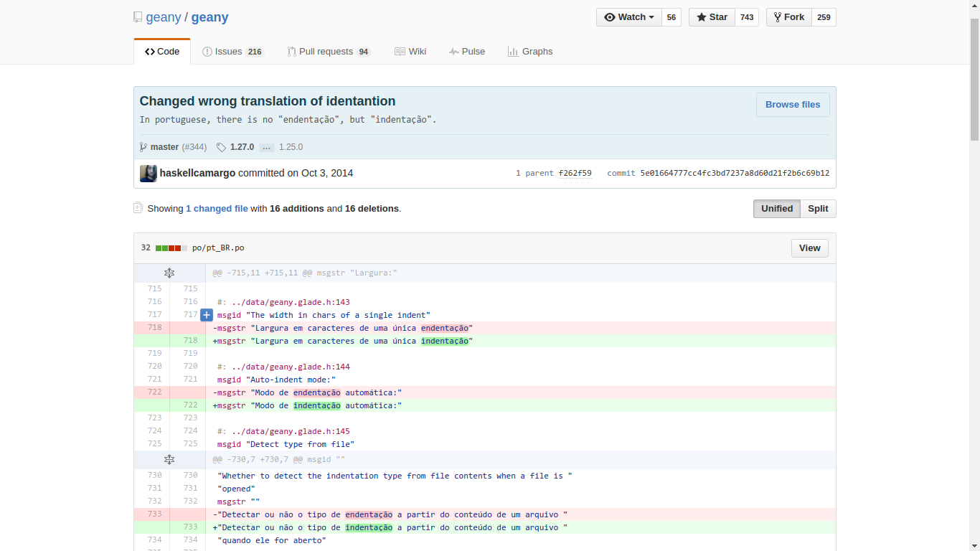This screenshot has width=980, height=551.
Task: Click the branch icon beside master
Action: [x=143, y=147]
